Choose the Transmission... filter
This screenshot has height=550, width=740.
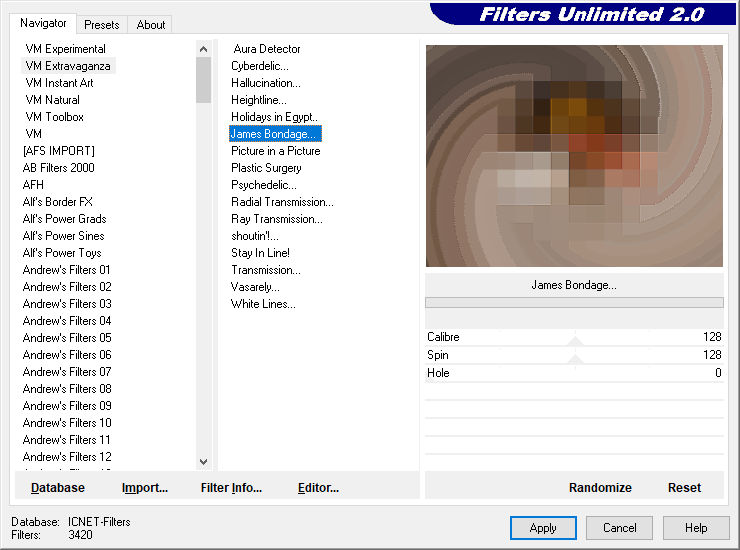(x=266, y=270)
